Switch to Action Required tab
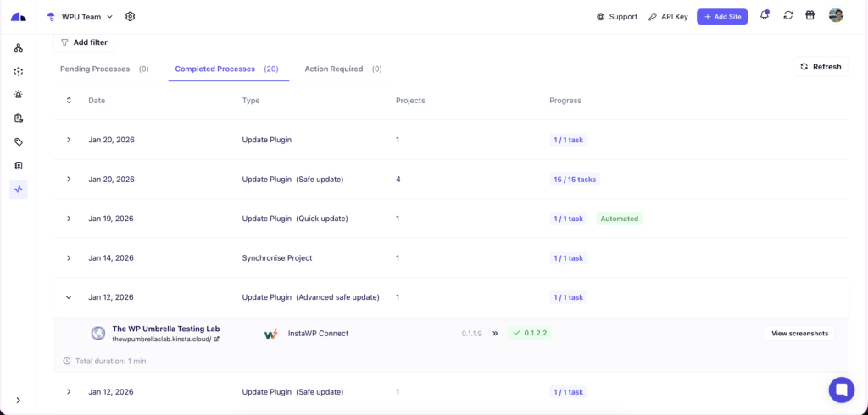 point(342,69)
